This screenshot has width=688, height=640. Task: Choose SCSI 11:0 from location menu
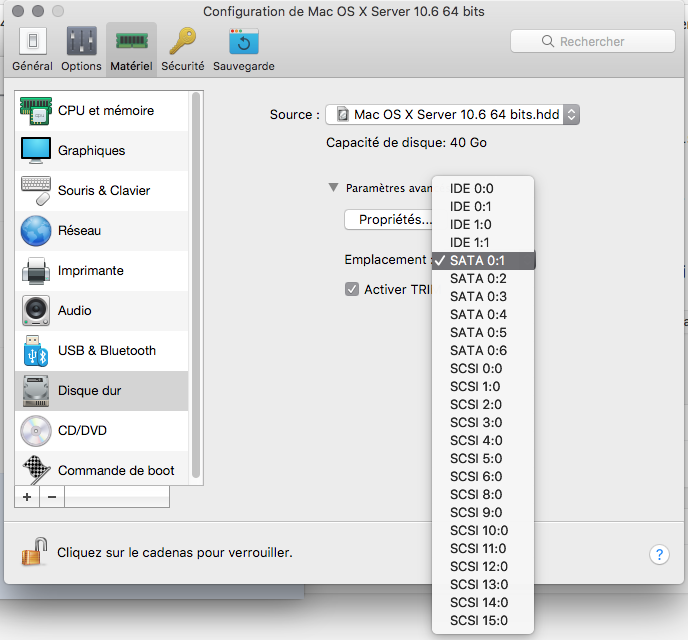coord(483,548)
